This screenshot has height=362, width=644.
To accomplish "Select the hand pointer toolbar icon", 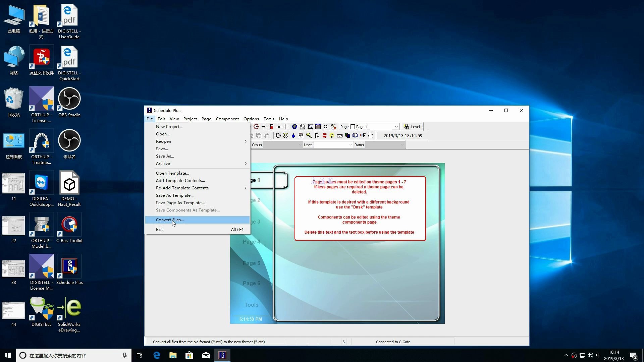I will (x=371, y=135).
